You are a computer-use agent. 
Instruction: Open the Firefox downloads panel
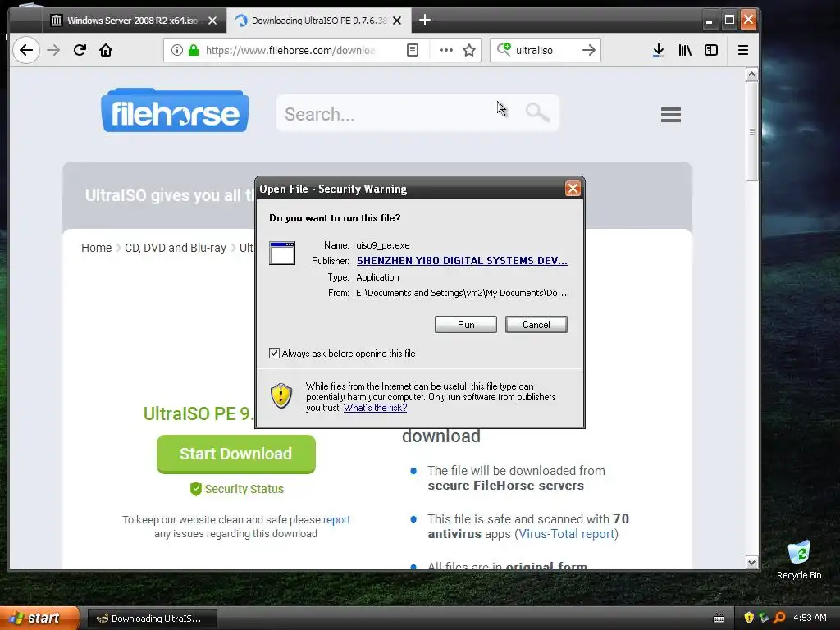[x=659, y=50]
